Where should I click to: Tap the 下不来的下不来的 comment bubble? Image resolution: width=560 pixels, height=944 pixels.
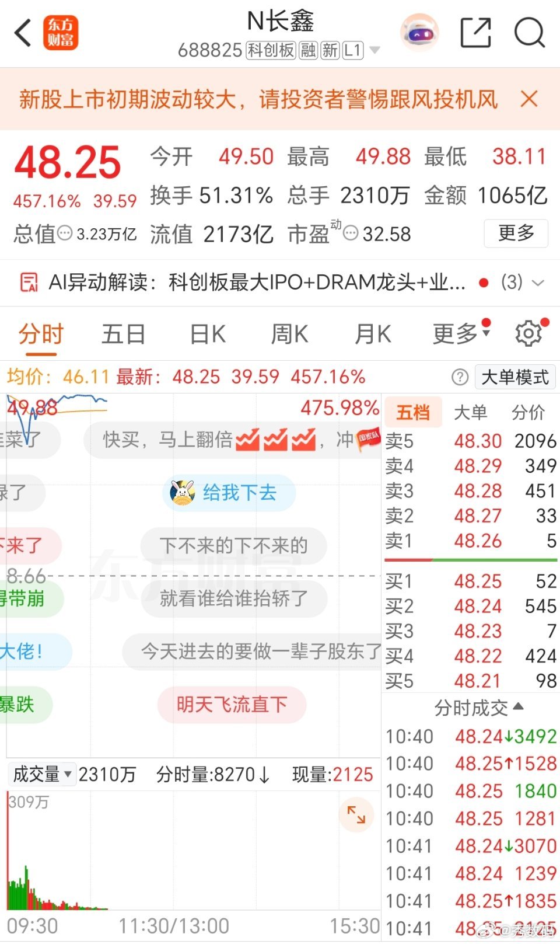pos(233,546)
